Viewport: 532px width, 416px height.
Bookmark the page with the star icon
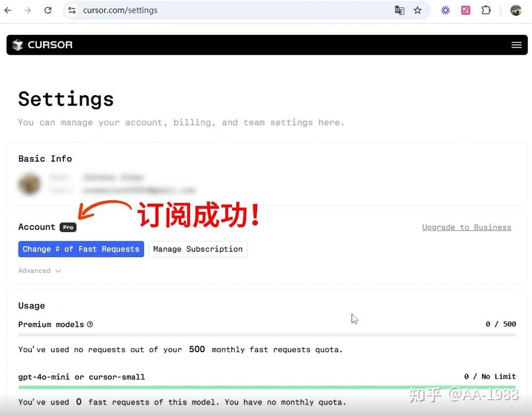point(418,10)
